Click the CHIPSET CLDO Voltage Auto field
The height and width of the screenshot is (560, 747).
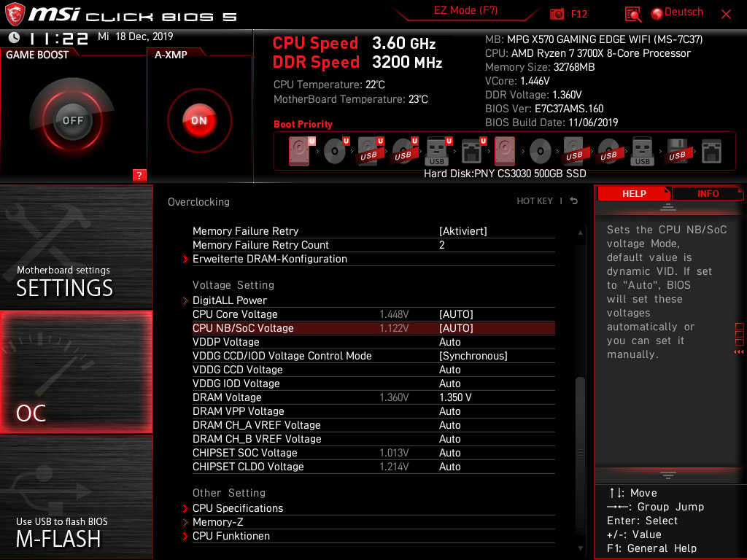coord(449,466)
